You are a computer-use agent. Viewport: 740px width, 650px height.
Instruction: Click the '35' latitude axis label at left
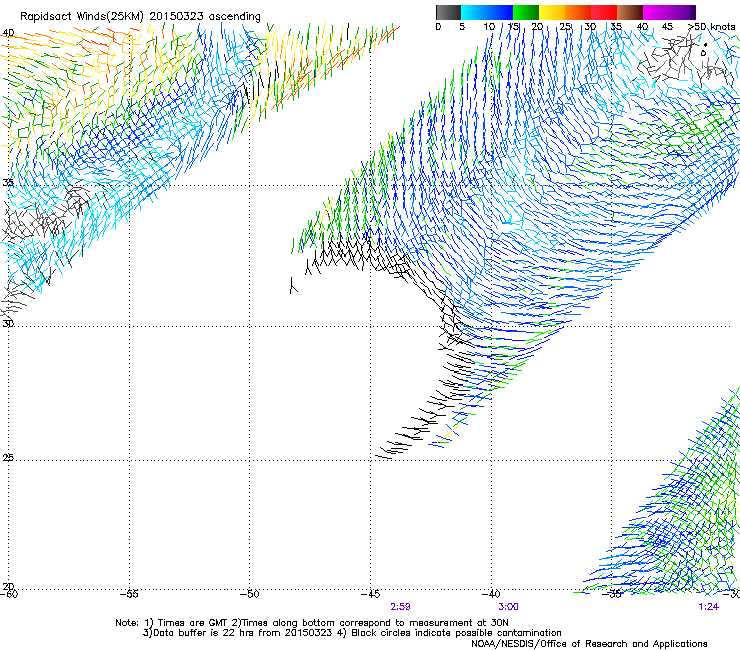click(x=8, y=182)
